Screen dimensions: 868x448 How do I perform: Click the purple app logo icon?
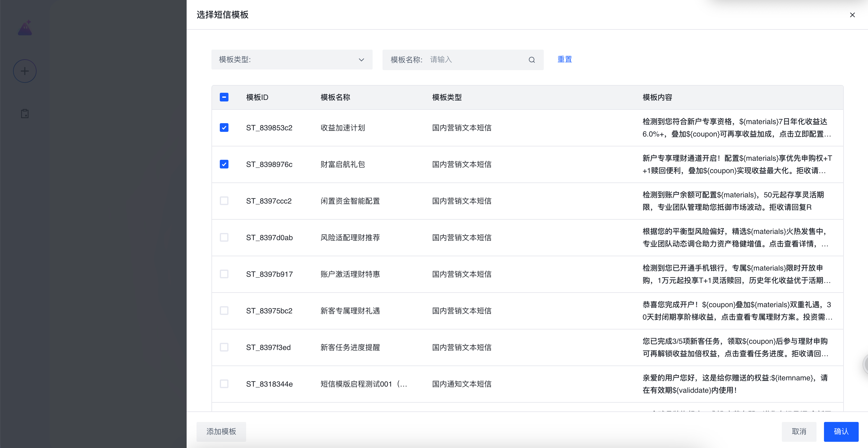pyautogui.click(x=25, y=28)
